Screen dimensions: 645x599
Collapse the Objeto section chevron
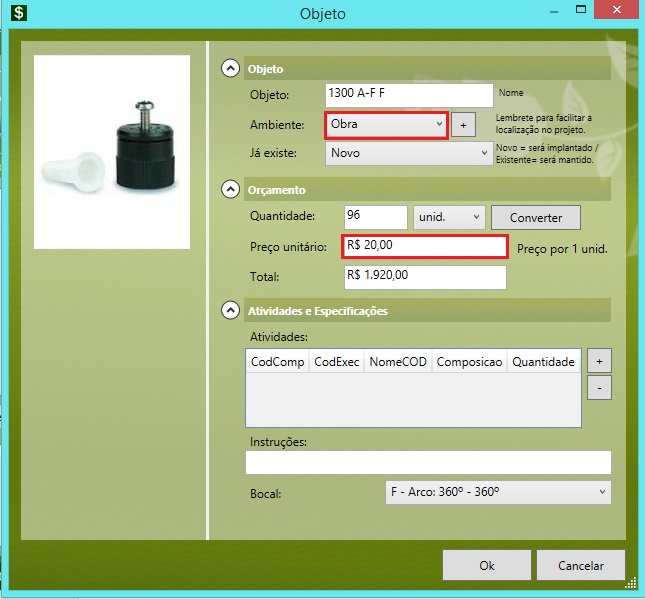coord(231,69)
